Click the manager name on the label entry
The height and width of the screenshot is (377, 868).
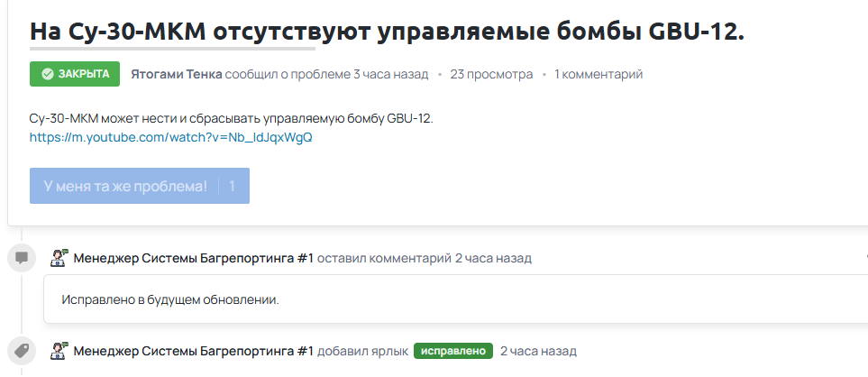(x=193, y=351)
